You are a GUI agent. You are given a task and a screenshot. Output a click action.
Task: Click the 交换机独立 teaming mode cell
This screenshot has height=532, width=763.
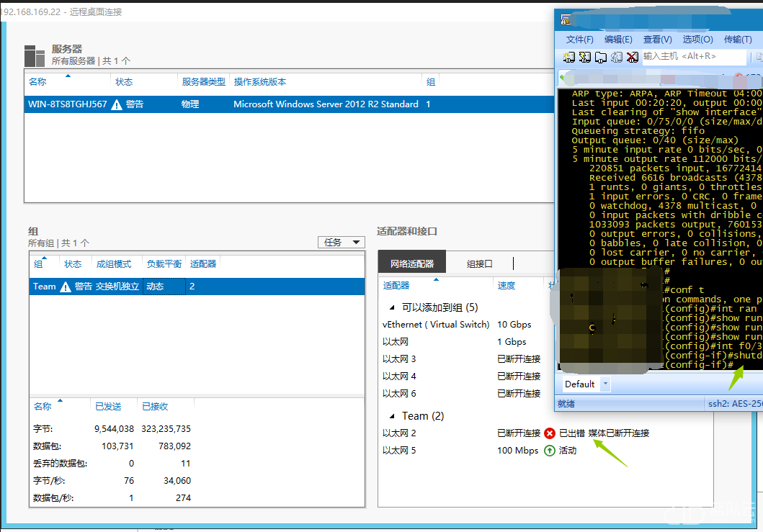click(117, 287)
